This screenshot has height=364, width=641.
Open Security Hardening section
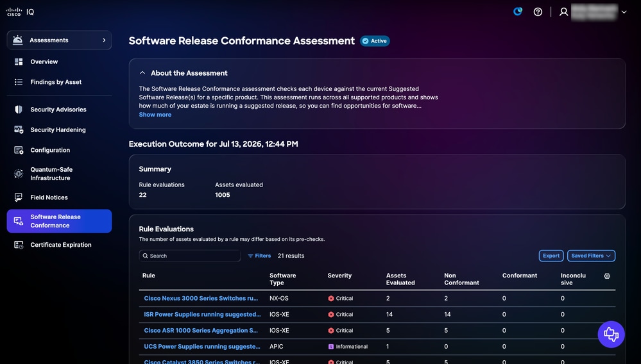pyautogui.click(x=58, y=129)
